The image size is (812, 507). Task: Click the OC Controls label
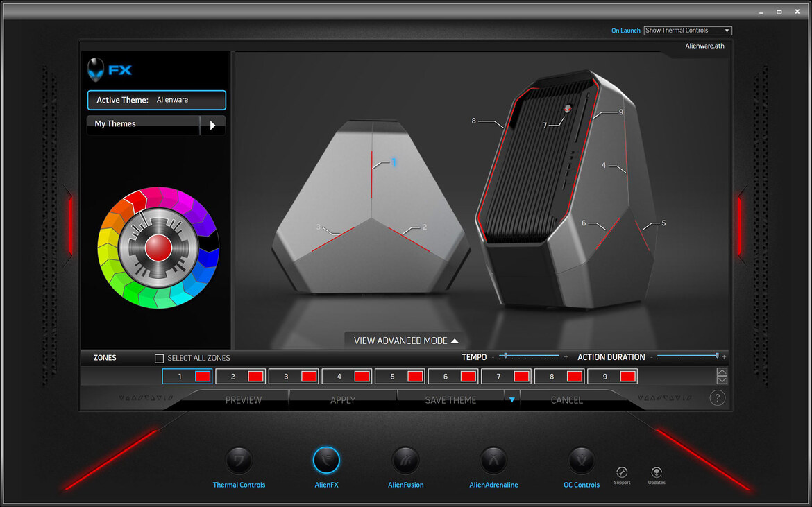(x=582, y=485)
